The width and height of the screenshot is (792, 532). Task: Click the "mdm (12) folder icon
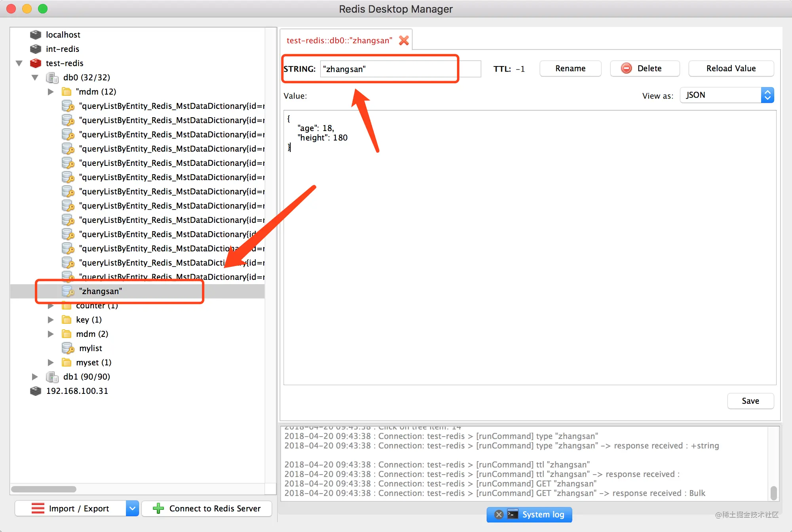[67, 92]
